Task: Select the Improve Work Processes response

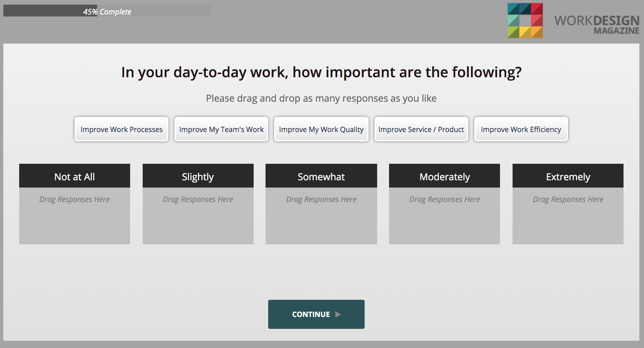Action: (x=122, y=129)
